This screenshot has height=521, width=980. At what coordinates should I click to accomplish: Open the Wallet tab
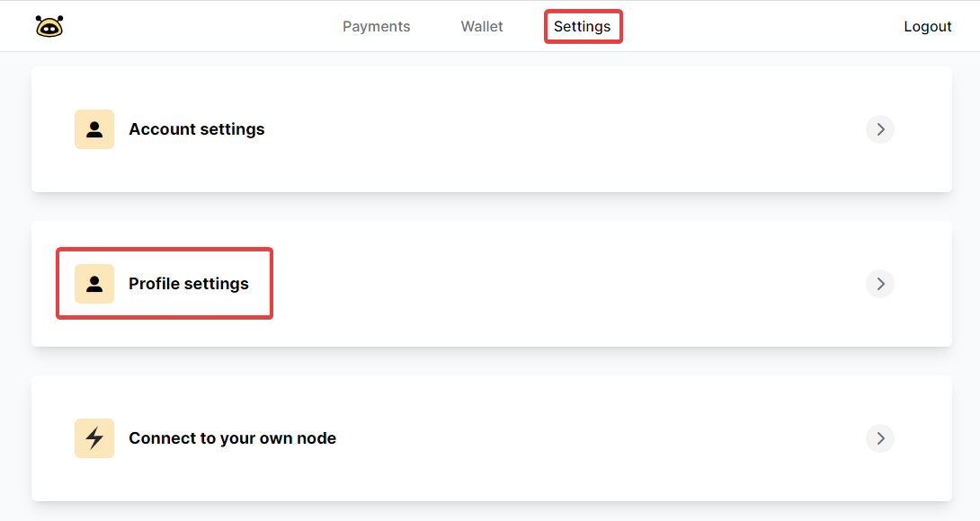(482, 26)
